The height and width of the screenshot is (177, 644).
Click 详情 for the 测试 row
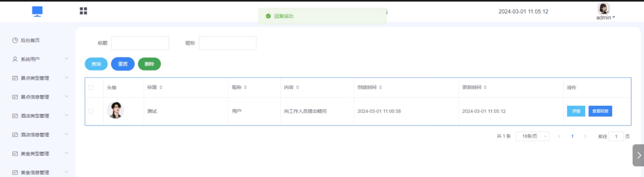pyautogui.click(x=576, y=111)
